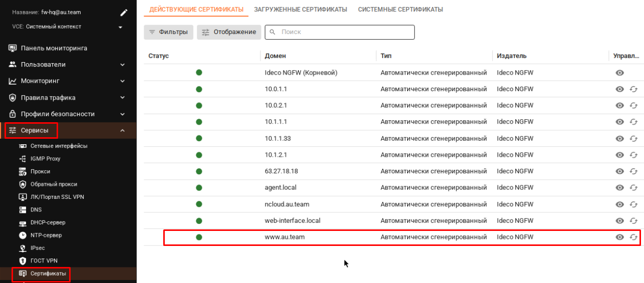Show details for agent.local certificate eye
This screenshot has height=283, width=644.
point(619,188)
